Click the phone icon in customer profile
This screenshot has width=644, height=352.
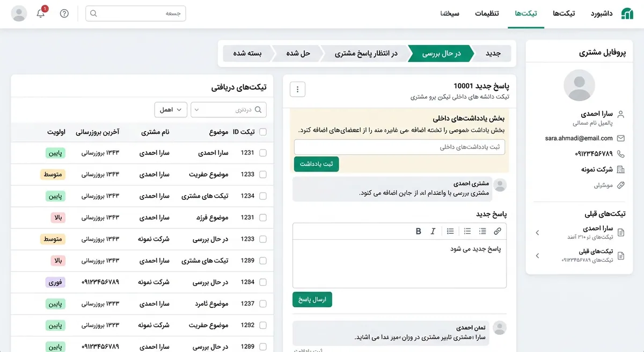pyautogui.click(x=621, y=154)
